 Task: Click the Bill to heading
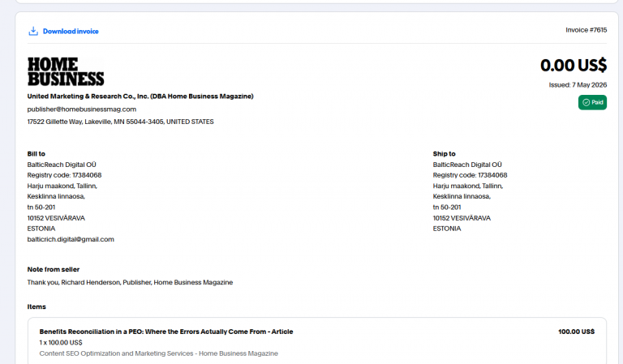pos(37,153)
